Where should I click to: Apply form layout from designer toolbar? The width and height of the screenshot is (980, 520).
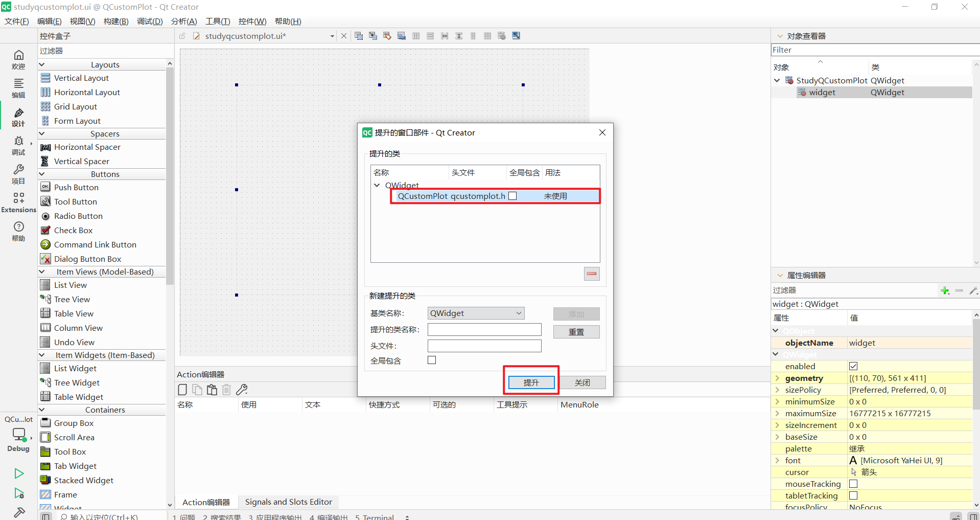[x=473, y=36]
